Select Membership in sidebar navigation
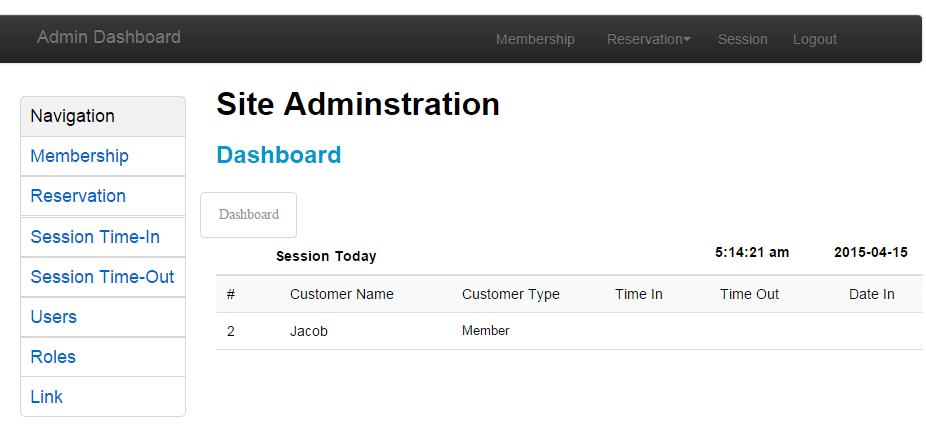 point(103,156)
